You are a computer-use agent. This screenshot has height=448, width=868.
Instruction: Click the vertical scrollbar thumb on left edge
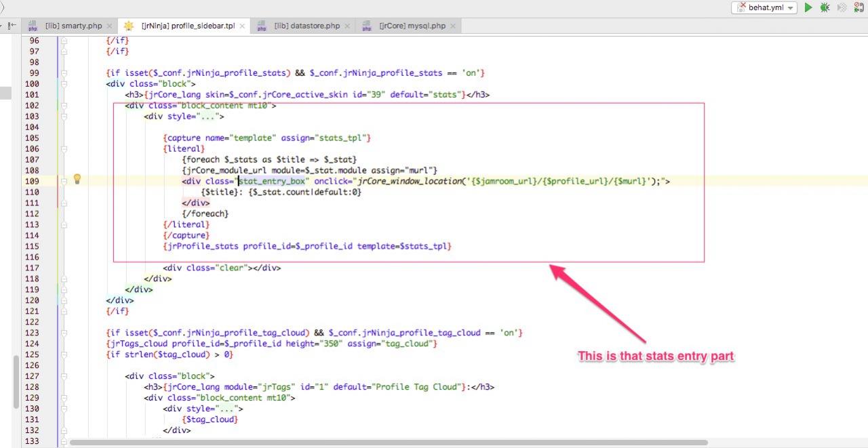click(x=16, y=381)
